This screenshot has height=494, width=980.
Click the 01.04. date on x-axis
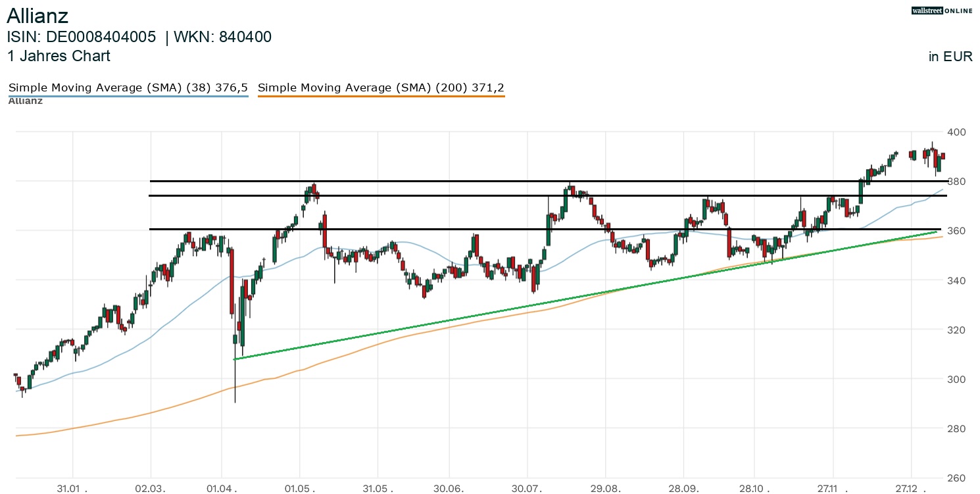point(222,489)
